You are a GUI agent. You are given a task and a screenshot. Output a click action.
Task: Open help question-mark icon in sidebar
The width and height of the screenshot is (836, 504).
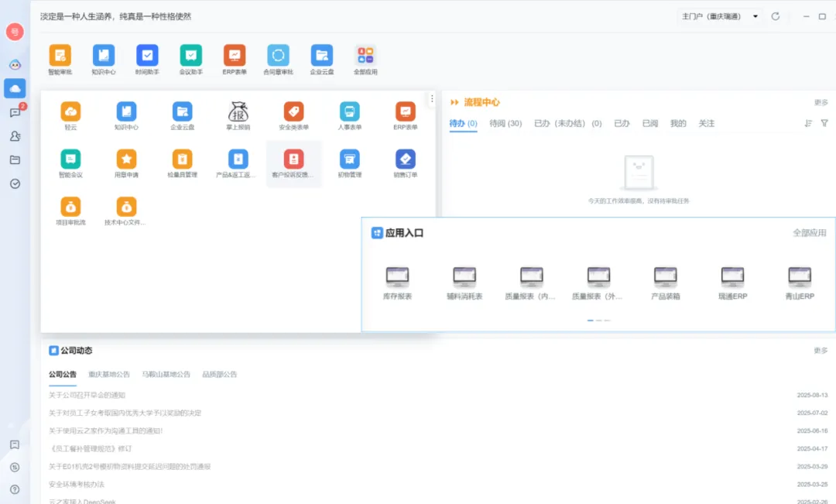pyautogui.click(x=14, y=489)
